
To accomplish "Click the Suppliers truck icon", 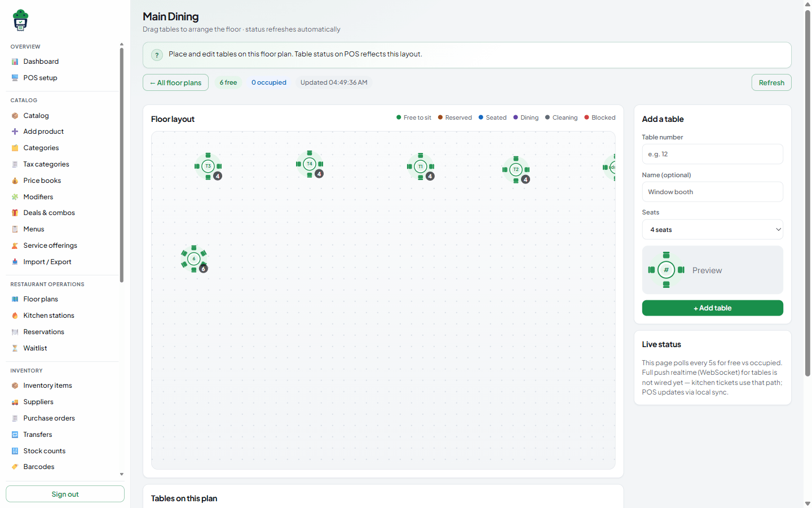I will pyautogui.click(x=15, y=402).
